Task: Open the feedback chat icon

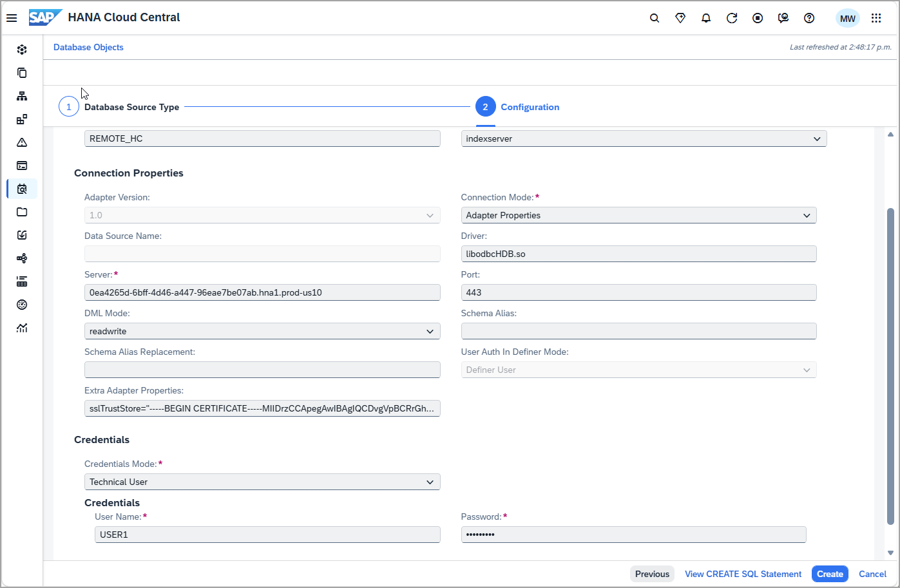Action: pos(783,18)
